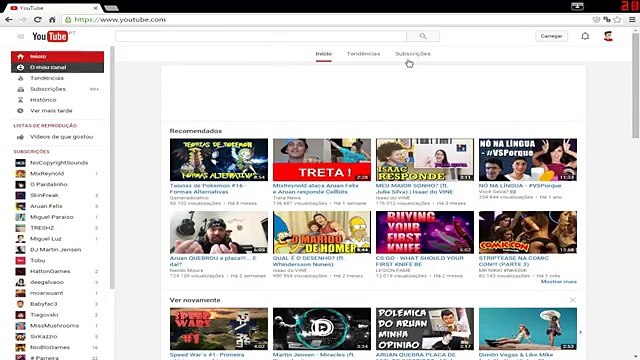
Task: Open the SirKazzio channel
Action: (x=58, y=336)
